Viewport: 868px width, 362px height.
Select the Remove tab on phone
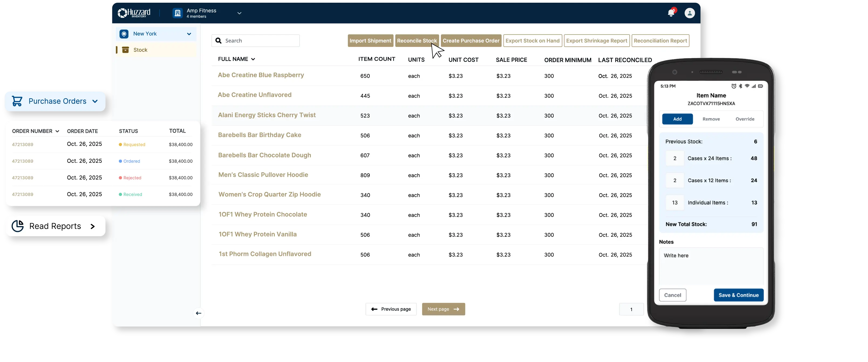tap(711, 119)
